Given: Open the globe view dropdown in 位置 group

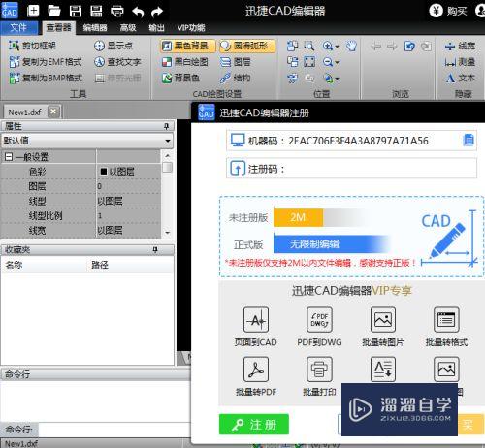Looking at the screenshot, I should (337, 79).
